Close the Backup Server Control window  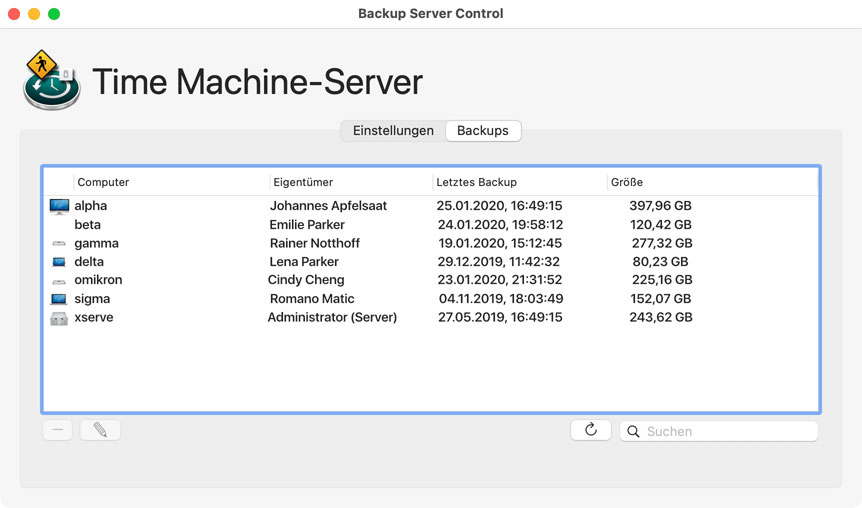click(x=14, y=14)
